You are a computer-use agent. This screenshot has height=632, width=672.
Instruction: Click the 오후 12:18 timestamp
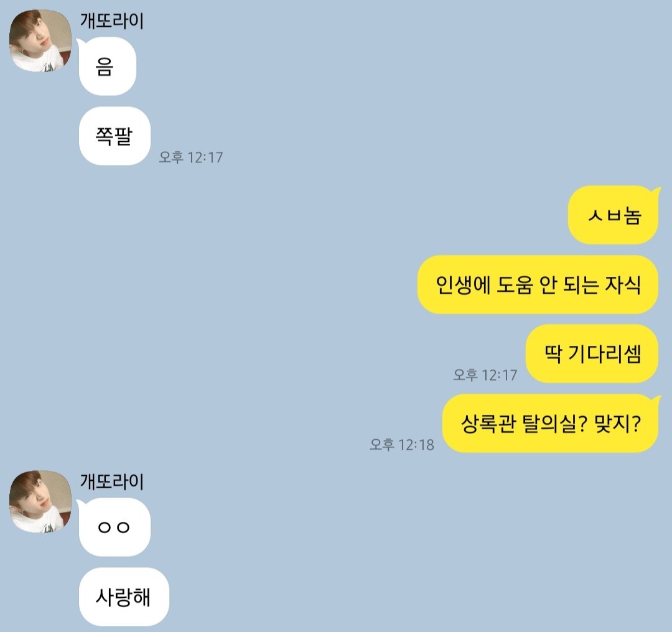click(402, 445)
